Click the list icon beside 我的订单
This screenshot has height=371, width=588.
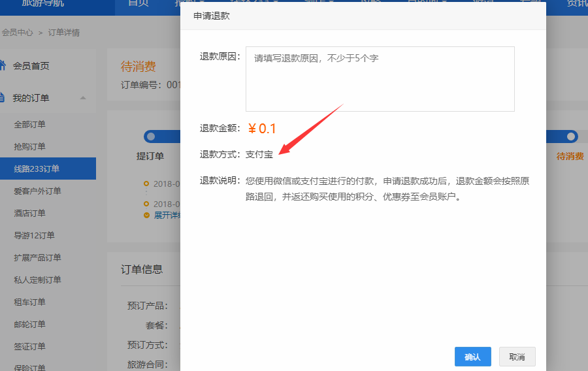coord(3,98)
